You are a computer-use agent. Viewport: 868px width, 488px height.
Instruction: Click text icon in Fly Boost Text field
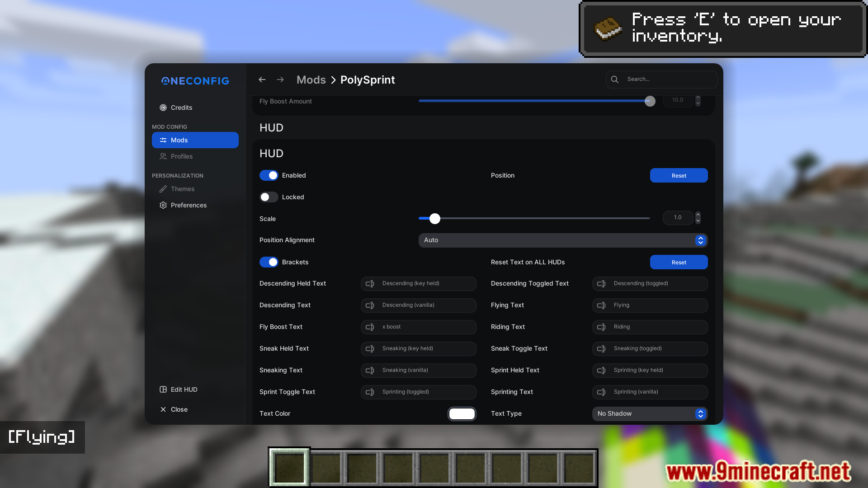point(370,327)
